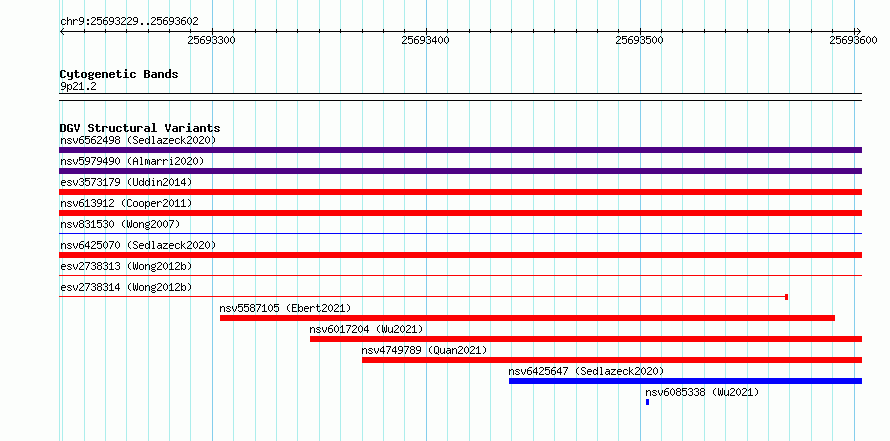This screenshot has width=890, height=441.
Task: Open the nsv6425070 (Sedlazeck2020) label
Action: click(x=138, y=245)
